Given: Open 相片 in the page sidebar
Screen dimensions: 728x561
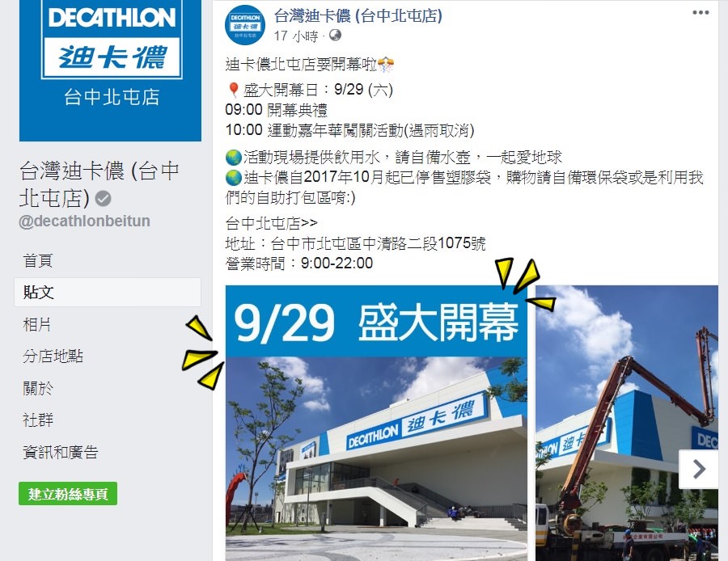Looking at the screenshot, I should (x=37, y=324).
